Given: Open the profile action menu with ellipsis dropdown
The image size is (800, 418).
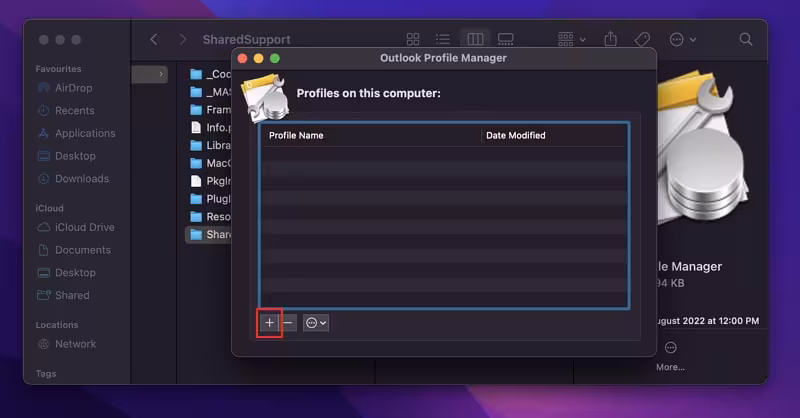Looking at the screenshot, I should point(316,323).
